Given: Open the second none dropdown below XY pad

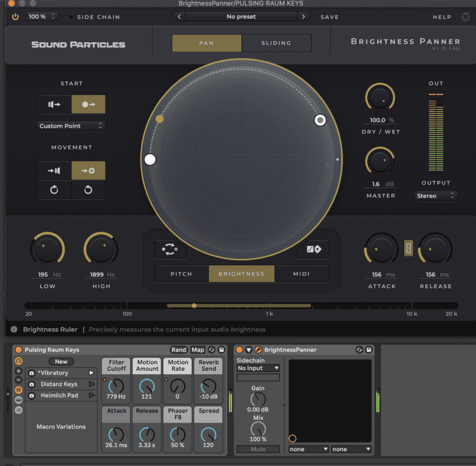Looking at the screenshot, I should 351,449.
